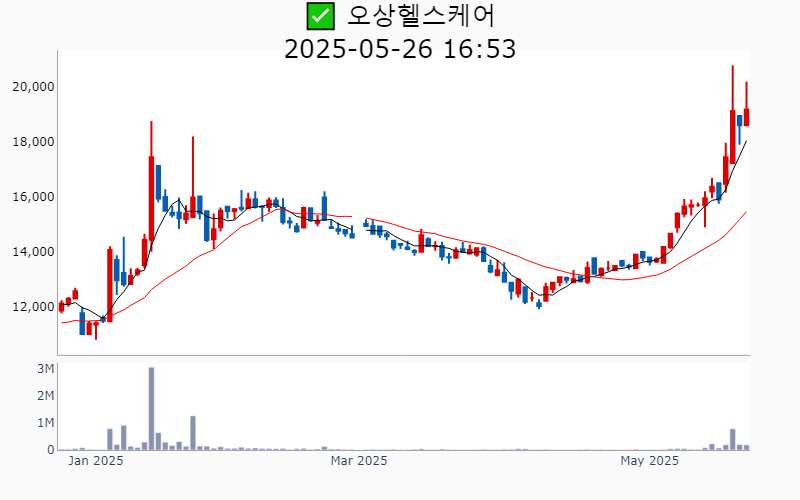Click the last red candle on the right edge

pyautogui.click(x=746, y=104)
